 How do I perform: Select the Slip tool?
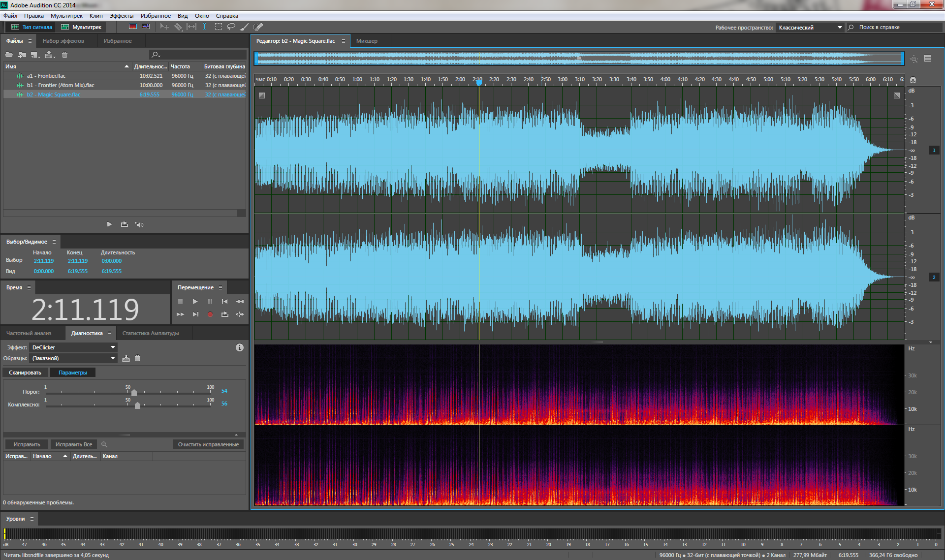click(x=191, y=27)
